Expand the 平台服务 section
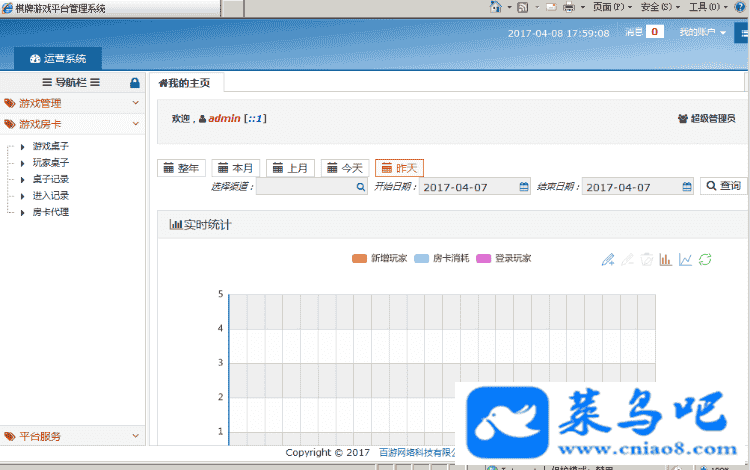This screenshot has width=750, height=470. coord(70,436)
